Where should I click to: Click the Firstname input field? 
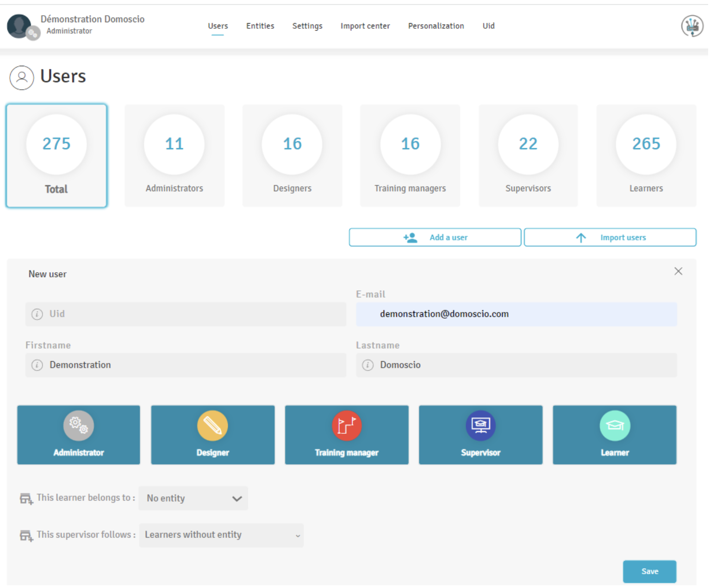tap(186, 366)
